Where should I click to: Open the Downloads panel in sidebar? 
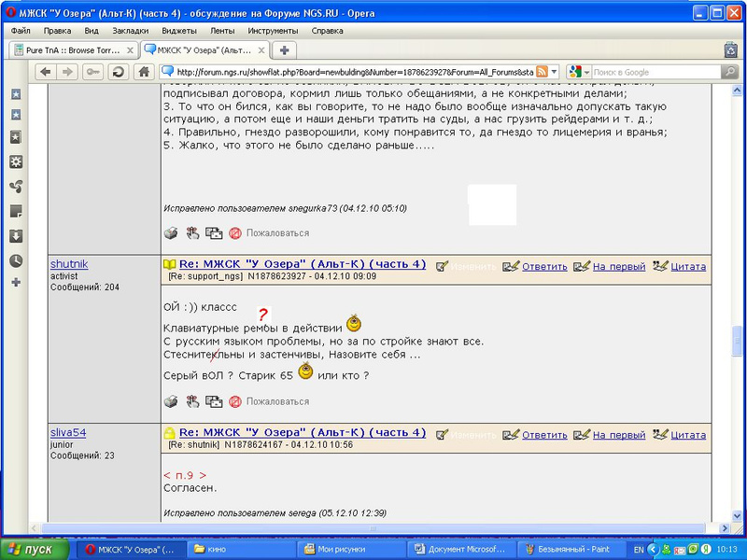point(16,236)
